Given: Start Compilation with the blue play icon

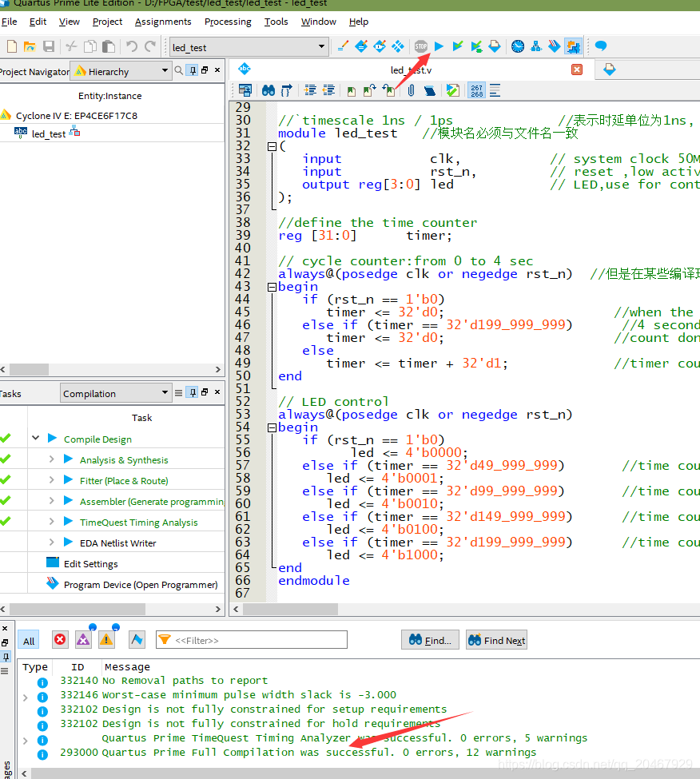Looking at the screenshot, I should [x=439, y=46].
